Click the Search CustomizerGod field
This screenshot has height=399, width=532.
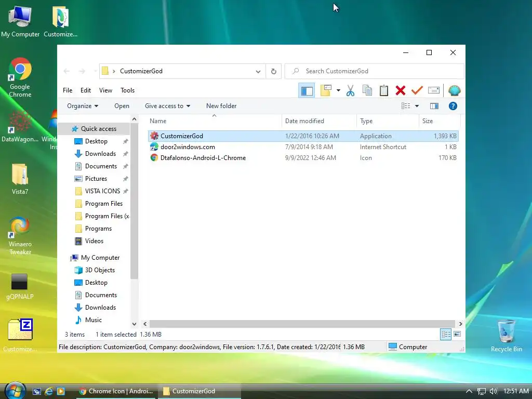point(374,71)
